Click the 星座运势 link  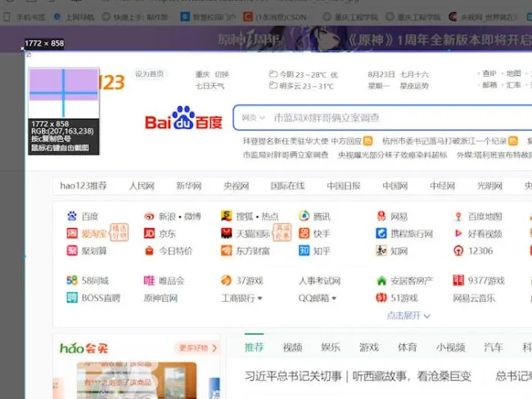pos(414,86)
